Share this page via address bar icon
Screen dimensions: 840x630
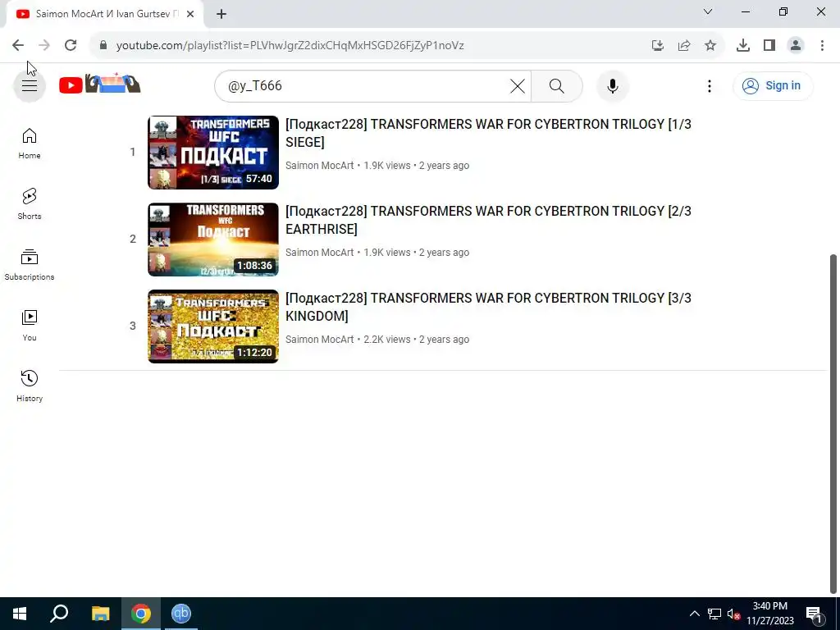tap(684, 46)
